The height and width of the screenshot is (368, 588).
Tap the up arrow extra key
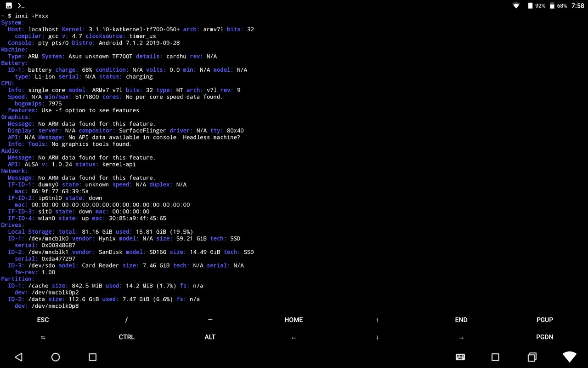click(377, 320)
